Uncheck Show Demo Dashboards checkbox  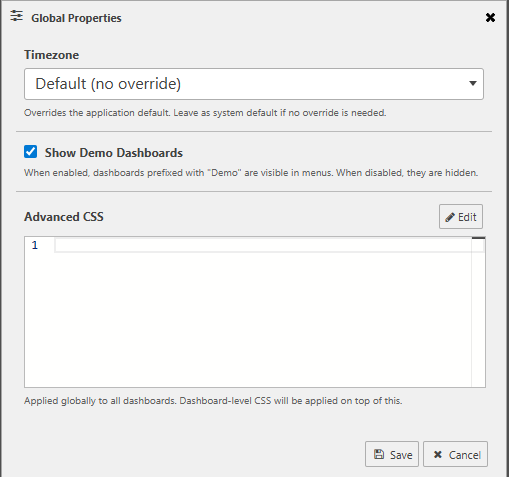(30, 152)
